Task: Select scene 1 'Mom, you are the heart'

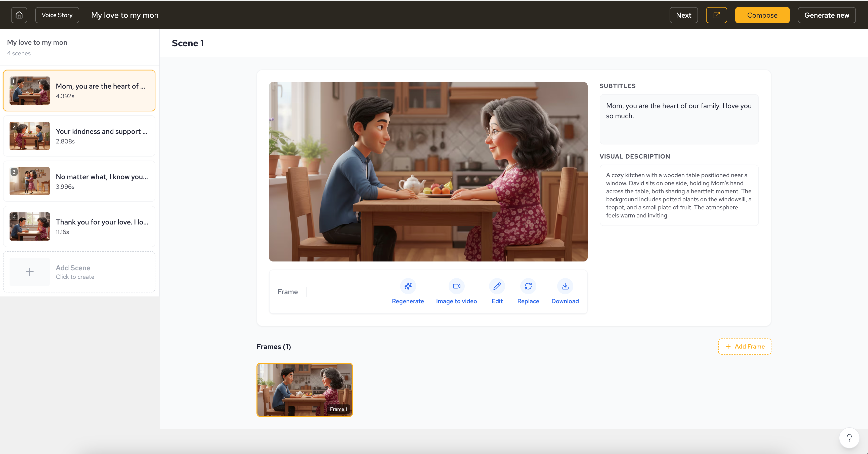Action: (79, 90)
